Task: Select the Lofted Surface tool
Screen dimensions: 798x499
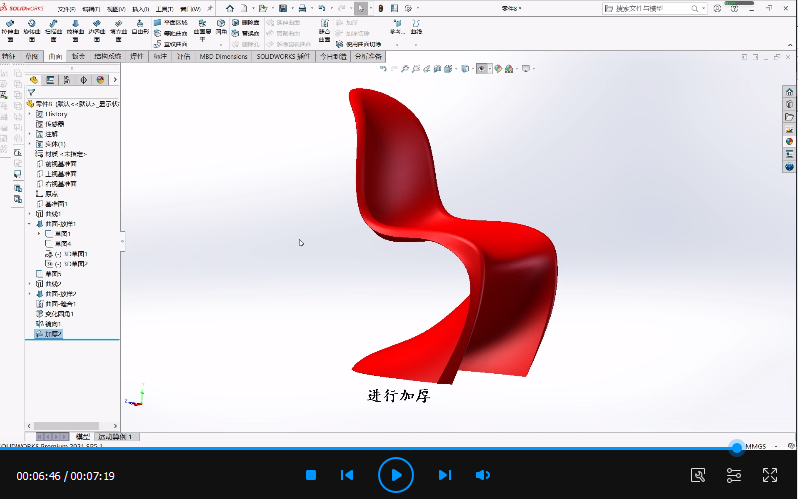Action: [x=75, y=31]
